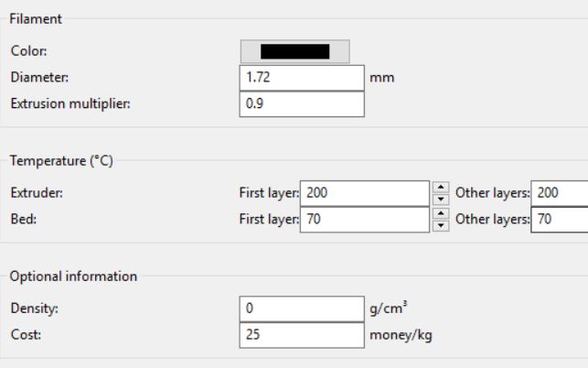
Task: Focus the Density input field
Action: pyautogui.click(x=302, y=309)
